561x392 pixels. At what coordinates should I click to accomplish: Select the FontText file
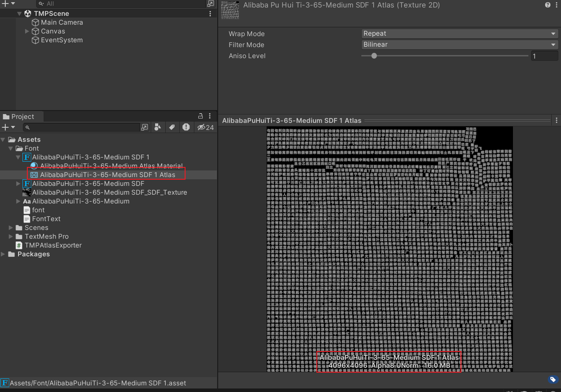(x=42, y=219)
